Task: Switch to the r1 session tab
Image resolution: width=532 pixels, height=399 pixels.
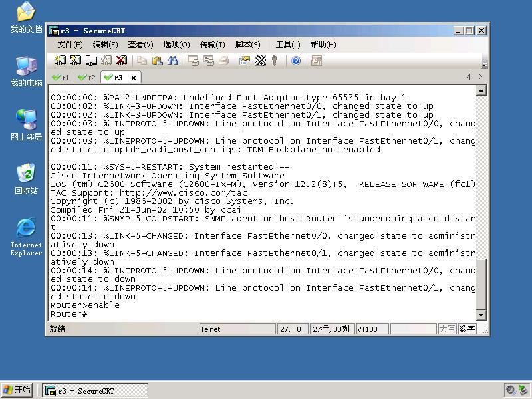Action: (61, 78)
